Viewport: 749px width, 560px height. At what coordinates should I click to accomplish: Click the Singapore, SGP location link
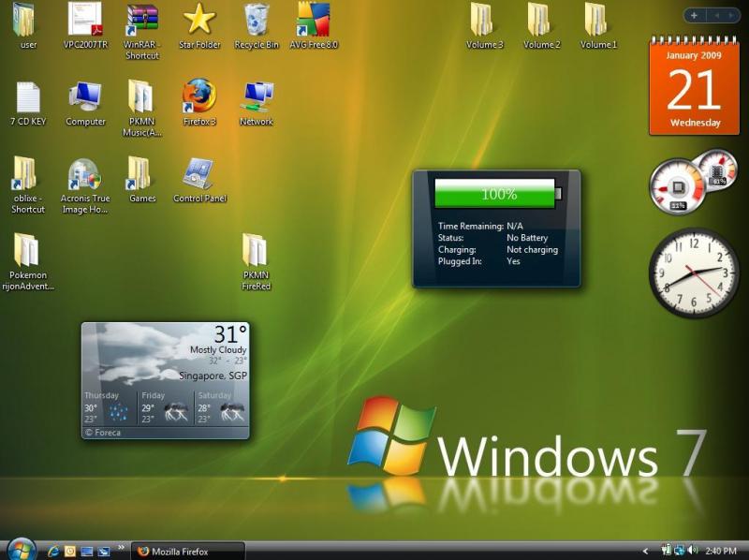[x=213, y=376]
